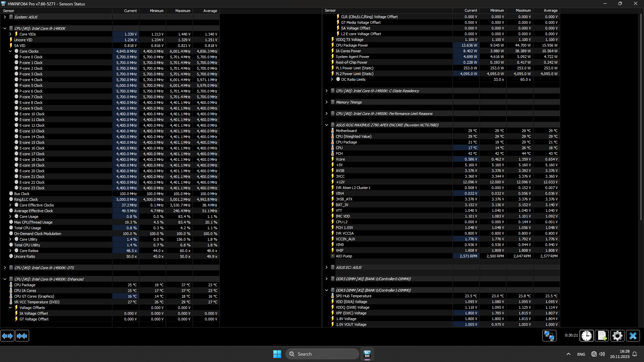Expand the Core VIDs node
The height and width of the screenshot is (362, 644).
point(10,34)
